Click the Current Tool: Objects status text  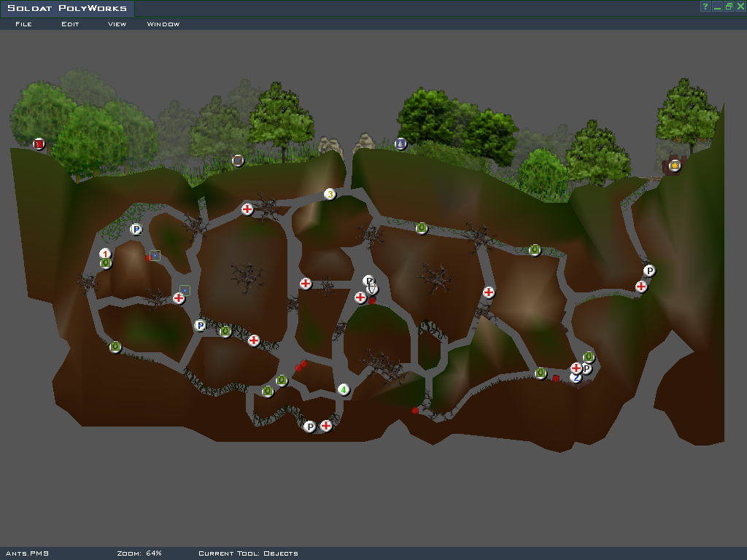(248, 553)
